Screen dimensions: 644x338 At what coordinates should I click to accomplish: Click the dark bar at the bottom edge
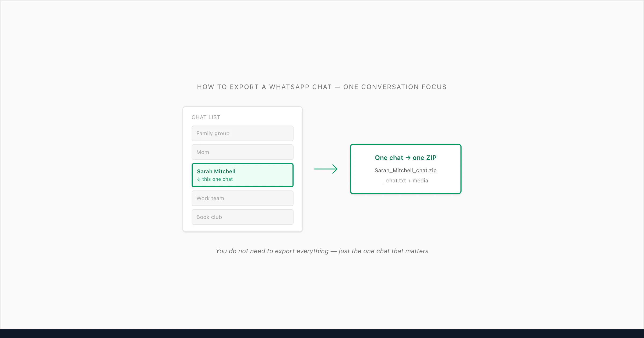[x=322, y=333]
